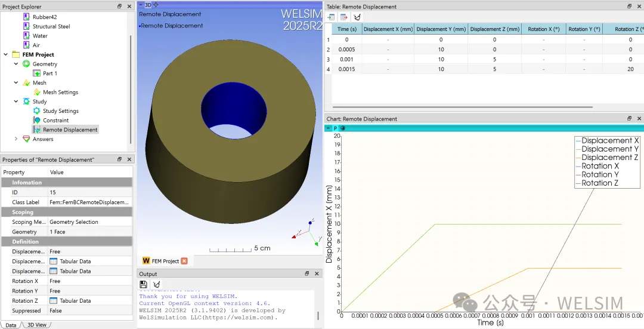Switch to the Data tab

(11, 325)
